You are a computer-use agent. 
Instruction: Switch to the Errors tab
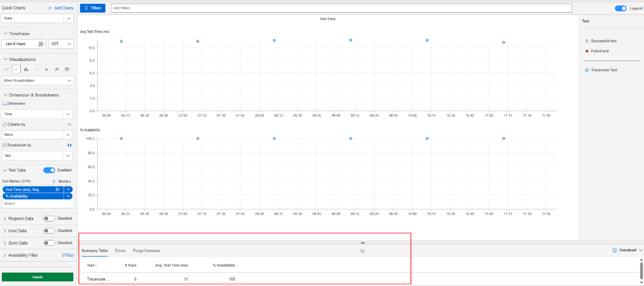pos(120,250)
